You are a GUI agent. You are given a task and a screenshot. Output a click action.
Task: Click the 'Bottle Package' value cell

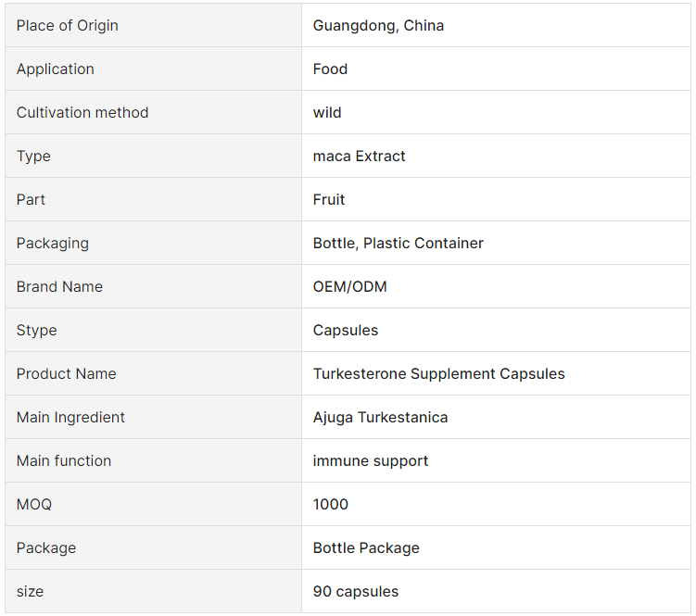pos(496,547)
